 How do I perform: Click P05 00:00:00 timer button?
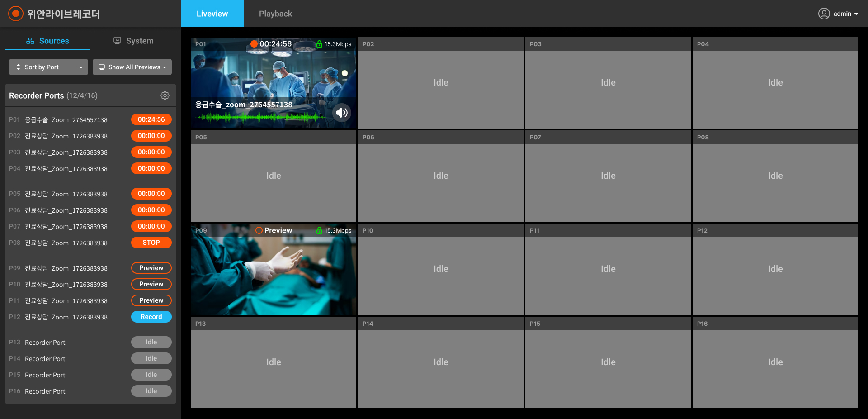point(151,194)
